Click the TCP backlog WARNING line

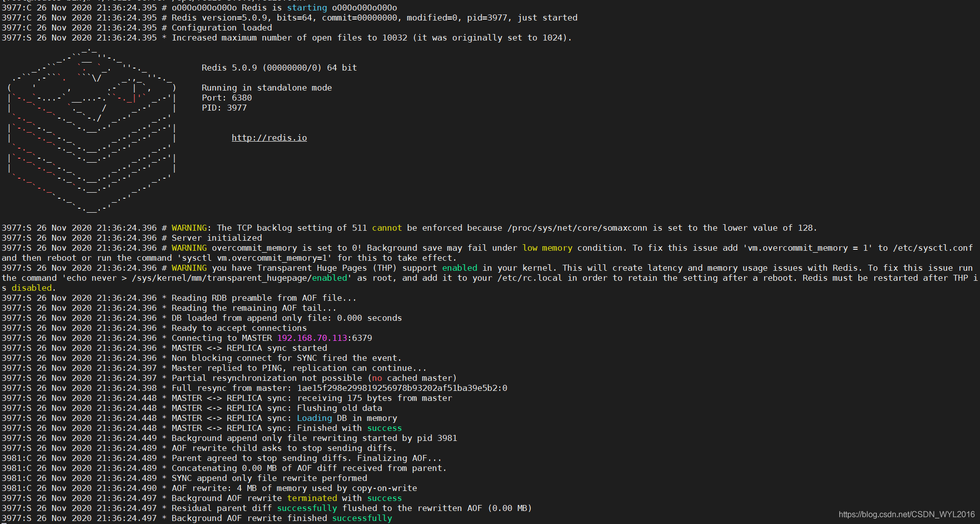(x=409, y=228)
